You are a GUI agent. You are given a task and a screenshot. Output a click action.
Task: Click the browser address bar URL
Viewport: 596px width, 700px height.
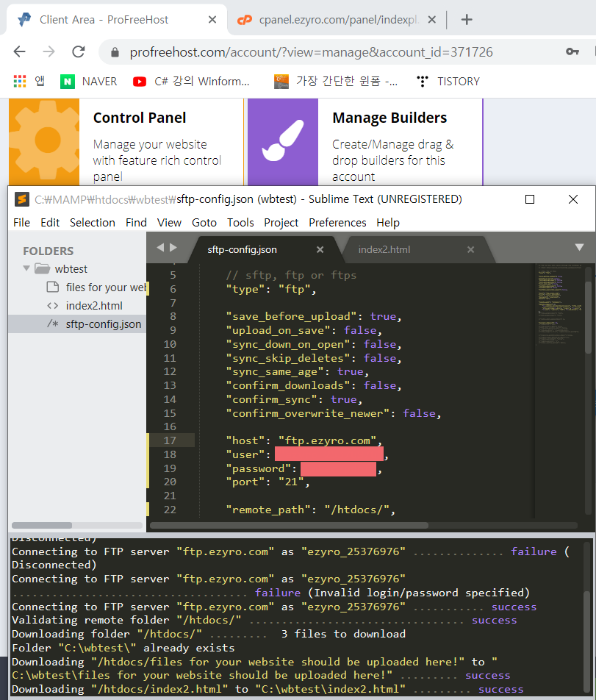pos(311,52)
